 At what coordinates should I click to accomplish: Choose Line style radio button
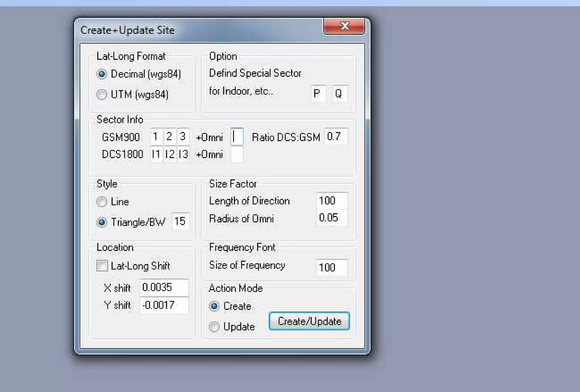[x=102, y=202]
